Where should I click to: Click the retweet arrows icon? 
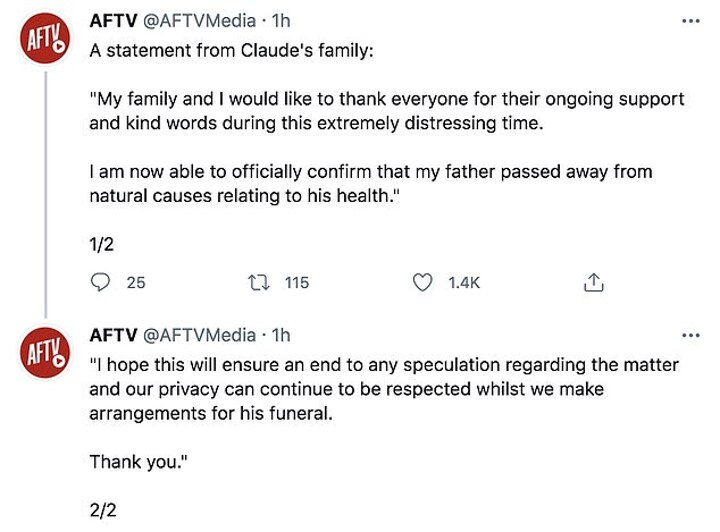[x=259, y=283]
